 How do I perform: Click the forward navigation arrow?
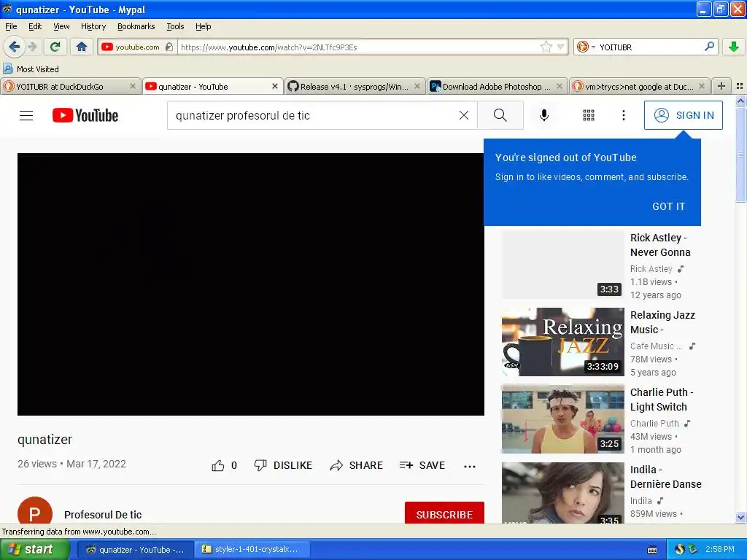(33, 47)
